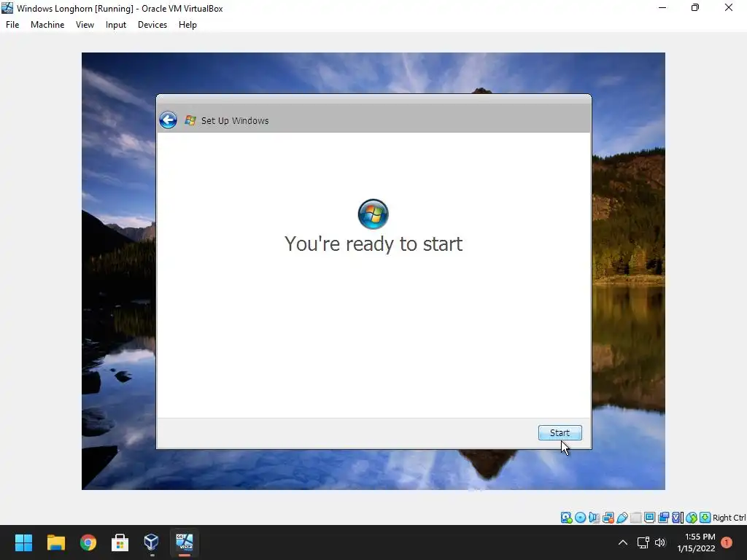Click the Start button in Set Up Windows
This screenshot has width=747, height=560.
560,433
